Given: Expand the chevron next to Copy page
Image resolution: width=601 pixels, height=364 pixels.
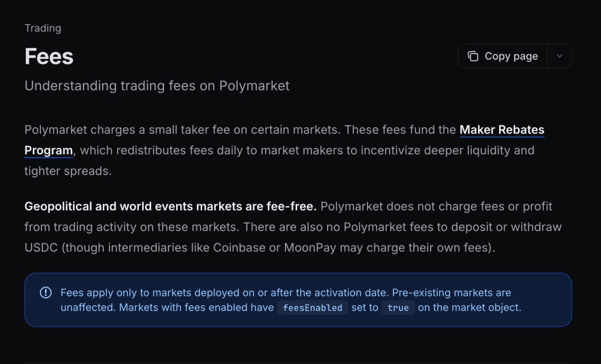Looking at the screenshot, I should pos(559,56).
